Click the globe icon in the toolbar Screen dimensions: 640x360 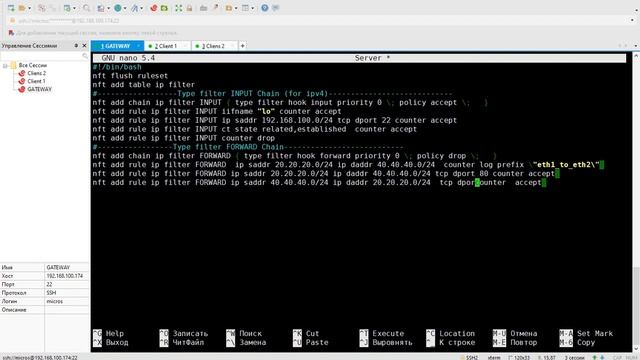click(118, 8)
